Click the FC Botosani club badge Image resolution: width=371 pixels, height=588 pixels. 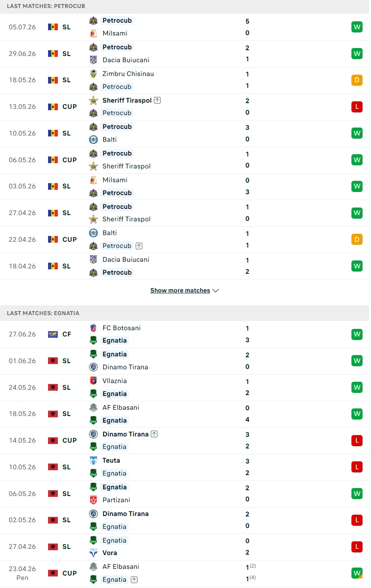pyautogui.click(x=93, y=328)
